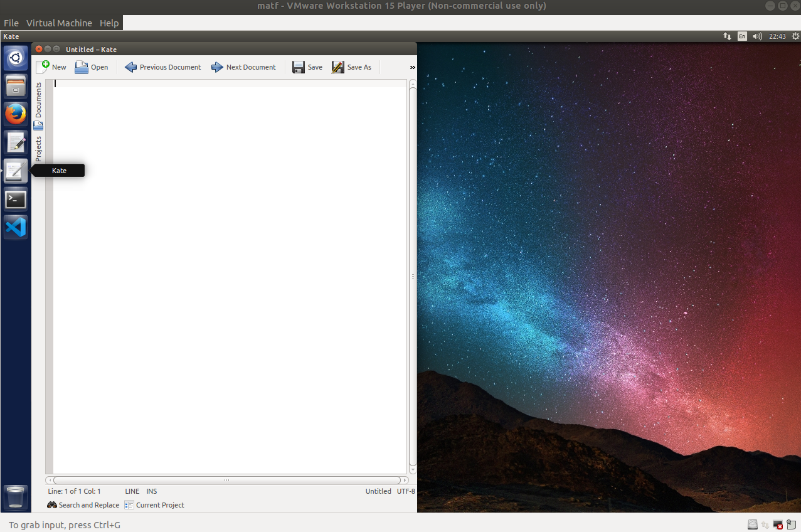801x532 pixels.
Task: Switch to Next Document
Action: click(x=217, y=67)
